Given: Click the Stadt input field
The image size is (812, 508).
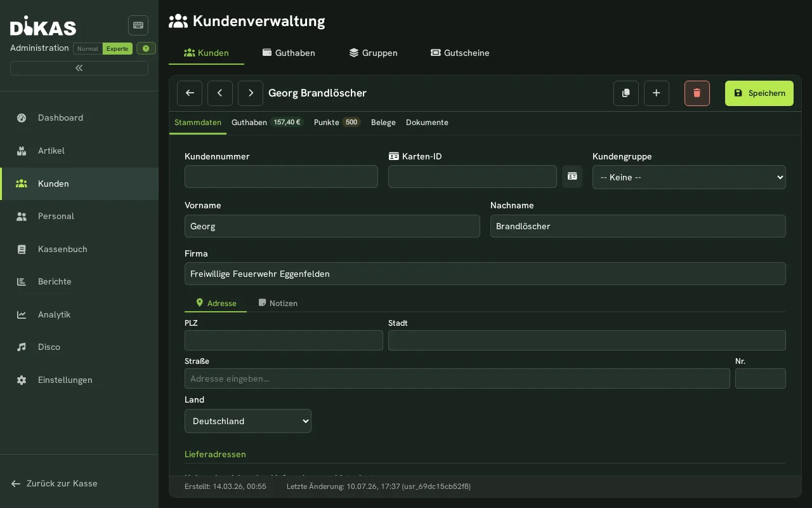Looking at the screenshot, I should (587, 340).
